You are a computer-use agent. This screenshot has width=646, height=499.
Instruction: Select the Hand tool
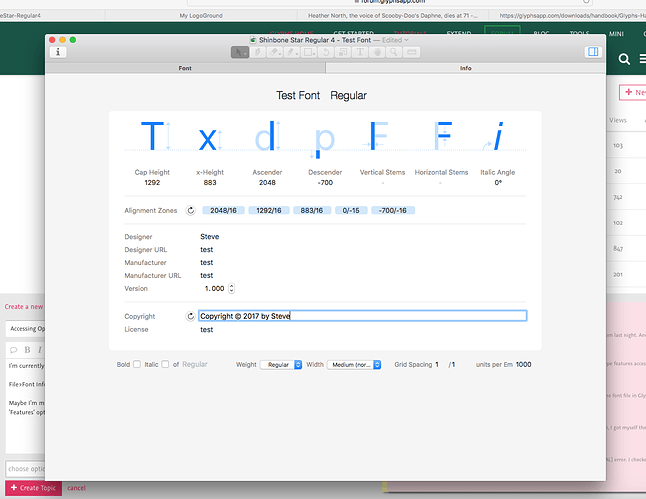377,52
